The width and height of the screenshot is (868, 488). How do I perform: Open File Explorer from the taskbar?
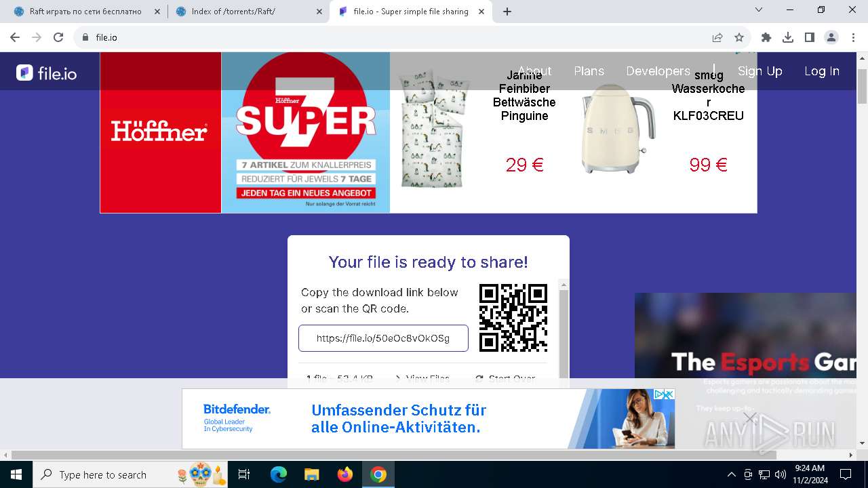312,474
